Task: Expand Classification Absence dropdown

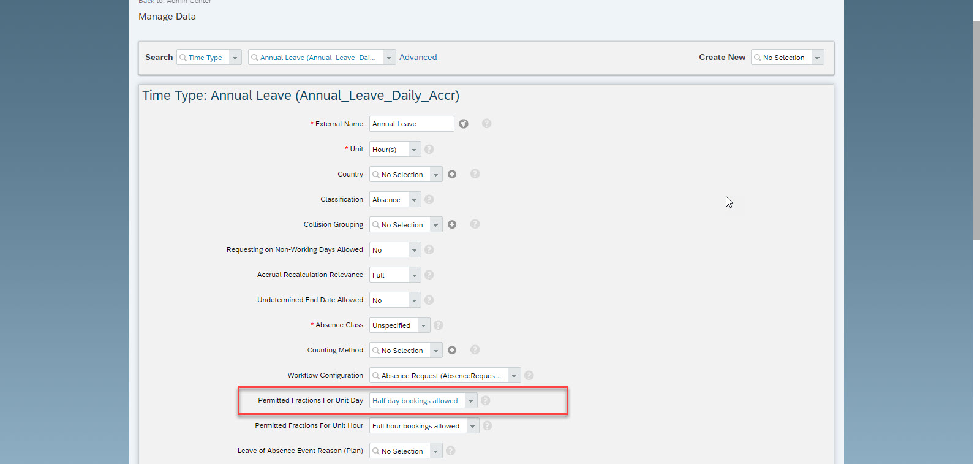Action: click(415, 200)
